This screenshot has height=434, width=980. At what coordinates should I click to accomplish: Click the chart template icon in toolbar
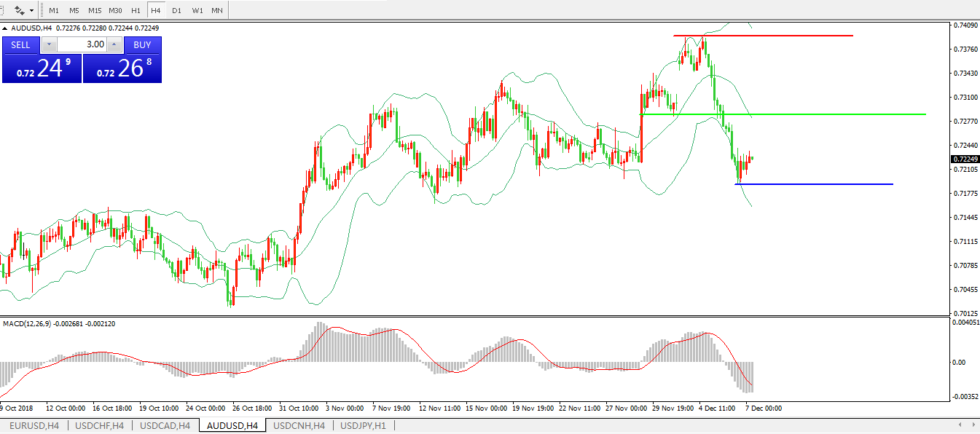(x=19, y=11)
